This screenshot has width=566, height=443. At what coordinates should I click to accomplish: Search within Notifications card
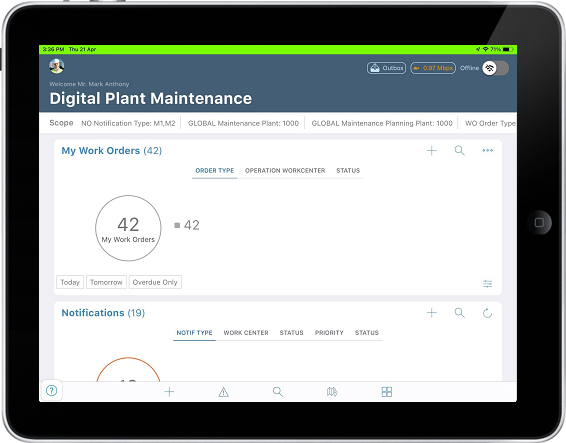pos(460,313)
